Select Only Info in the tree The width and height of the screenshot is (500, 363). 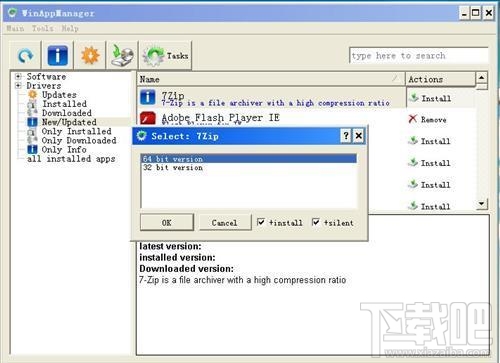64,150
